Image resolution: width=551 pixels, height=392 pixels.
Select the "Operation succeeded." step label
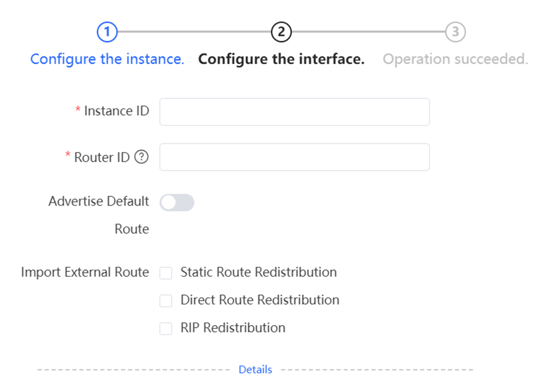[x=455, y=59]
